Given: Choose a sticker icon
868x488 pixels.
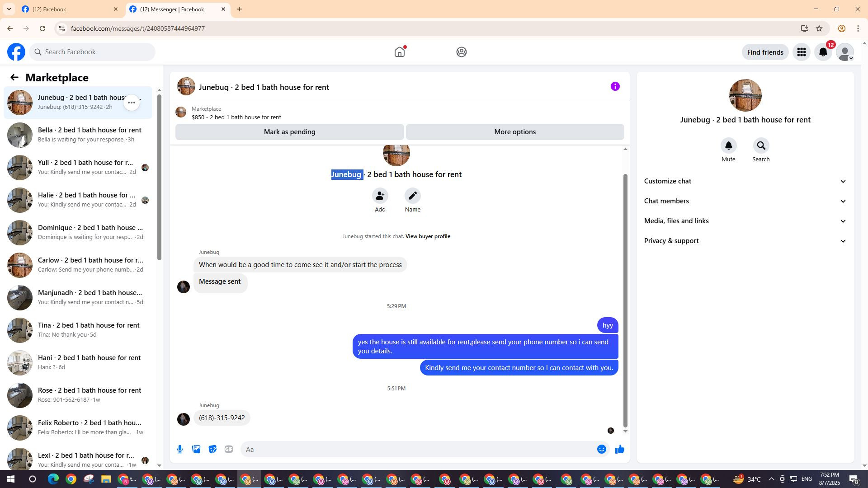Looking at the screenshot, I should point(212,449).
